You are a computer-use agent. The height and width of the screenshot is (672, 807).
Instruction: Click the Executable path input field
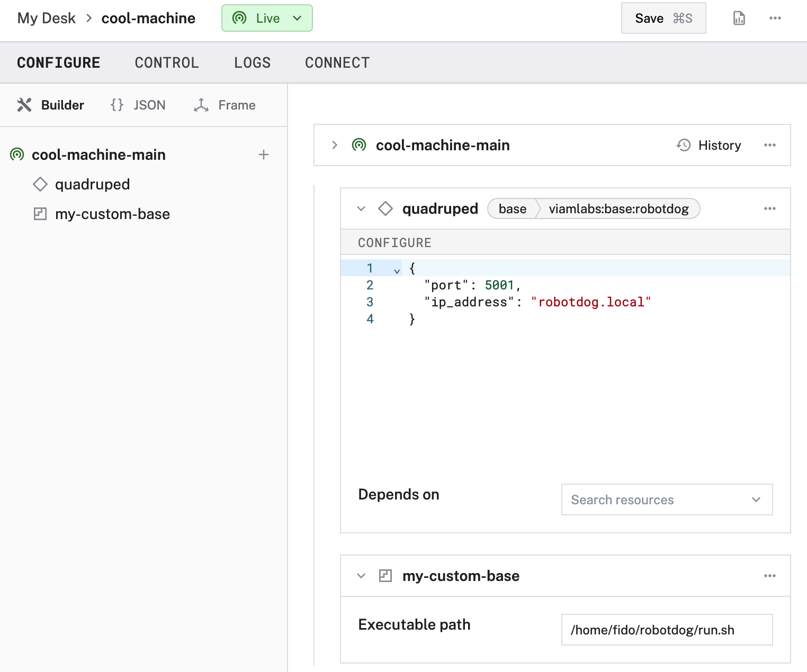666,630
